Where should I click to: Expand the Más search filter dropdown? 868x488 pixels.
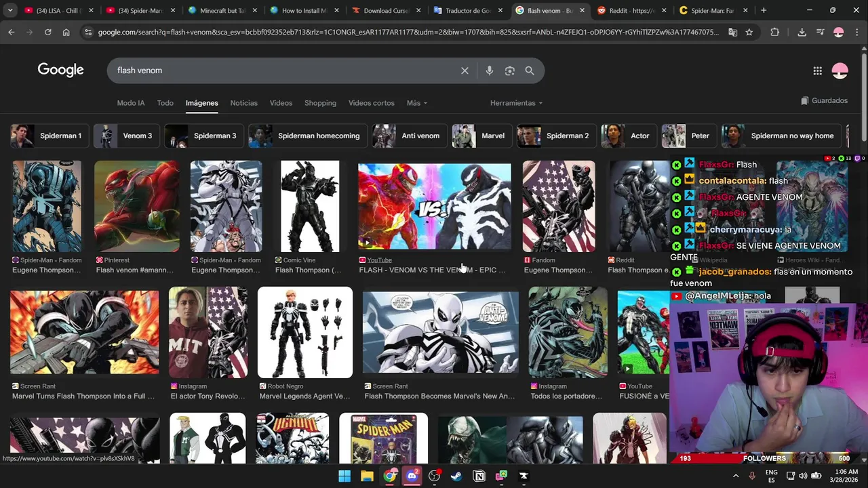[x=416, y=103]
